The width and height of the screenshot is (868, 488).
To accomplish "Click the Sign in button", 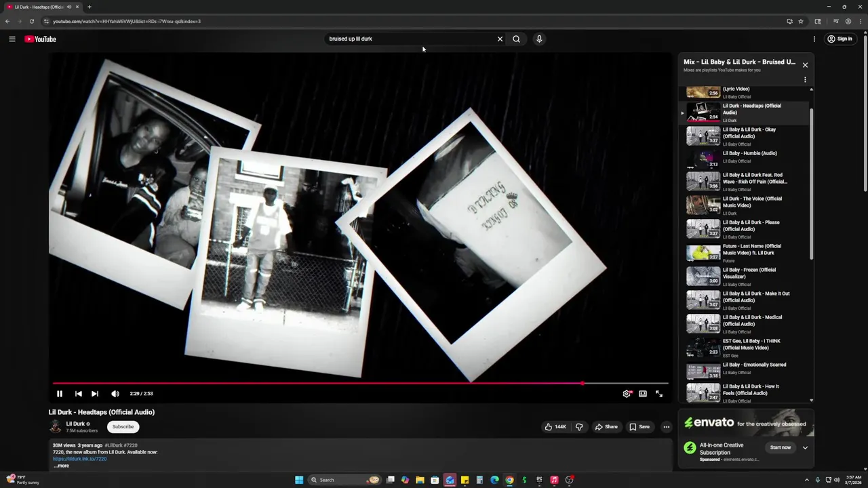I will [840, 39].
